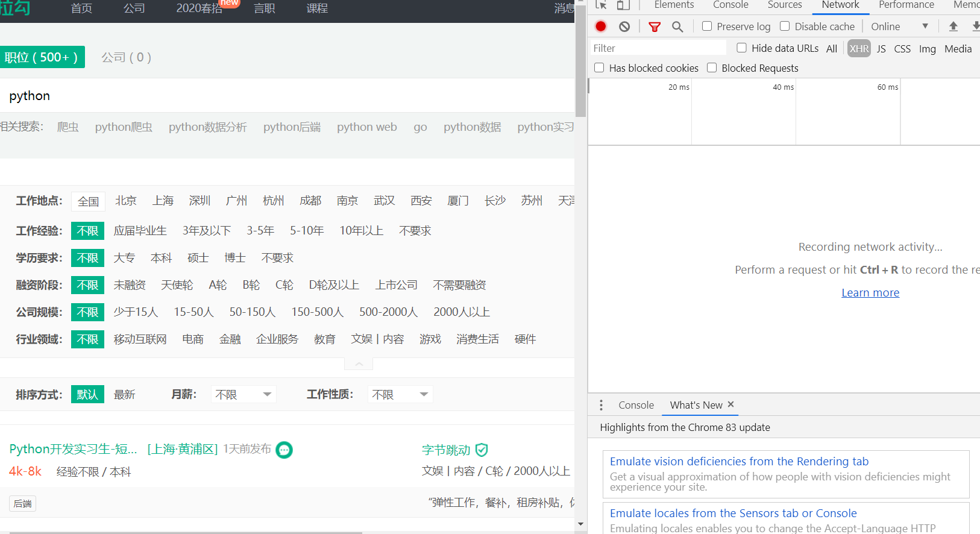Click the network Filter text field
Viewport: 980px width, 534px height.
point(658,48)
